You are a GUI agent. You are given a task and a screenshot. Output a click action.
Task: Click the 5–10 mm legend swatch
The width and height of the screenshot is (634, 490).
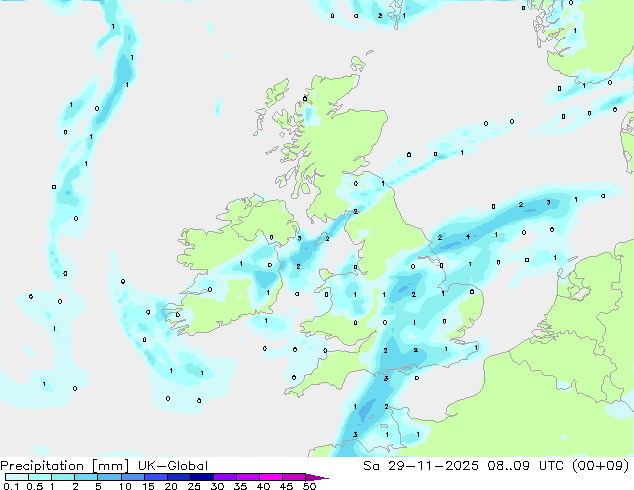pyautogui.click(x=109, y=477)
